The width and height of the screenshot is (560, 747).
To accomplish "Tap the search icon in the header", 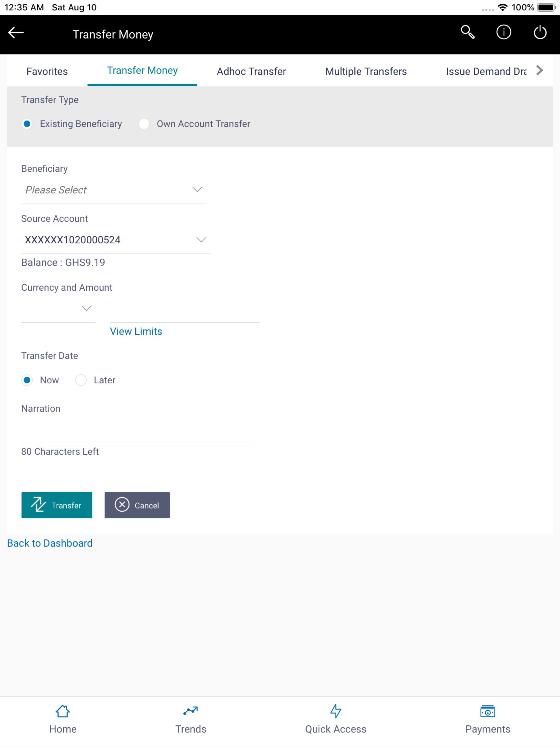I will click(x=468, y=33).
